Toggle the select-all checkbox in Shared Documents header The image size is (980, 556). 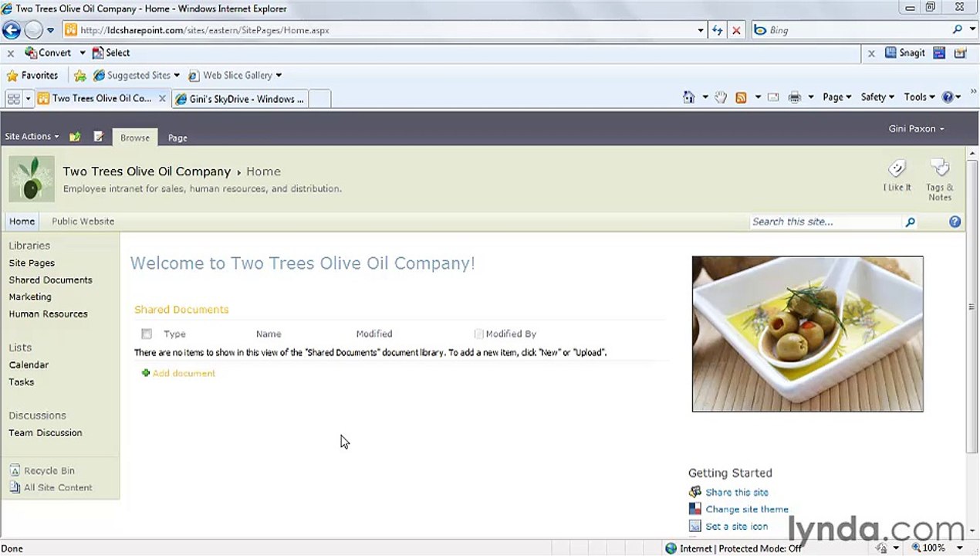(147, 334)
